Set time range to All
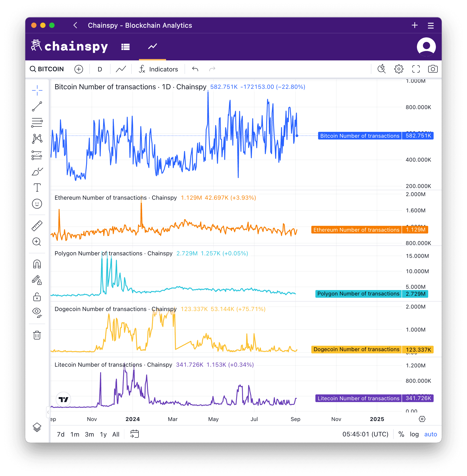The height and width of the screenshot is (476, 467). click(x=116, y=434)
